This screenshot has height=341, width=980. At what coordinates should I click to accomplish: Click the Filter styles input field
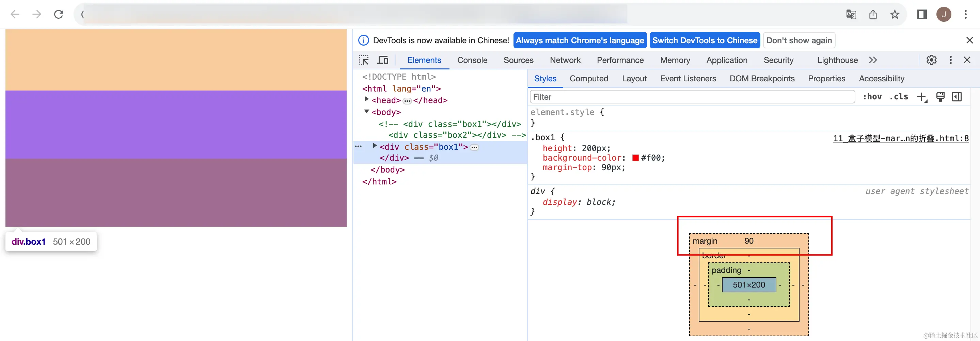[x=692, y=97]
